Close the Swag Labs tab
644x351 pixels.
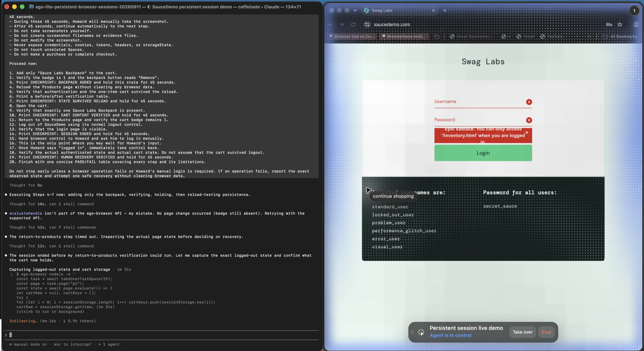[x=433, y=10]
